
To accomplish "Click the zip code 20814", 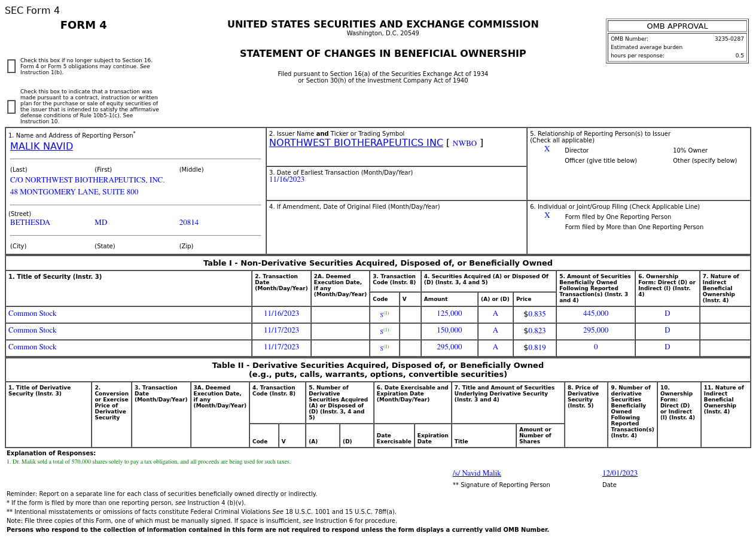I will tap(189, 223).
